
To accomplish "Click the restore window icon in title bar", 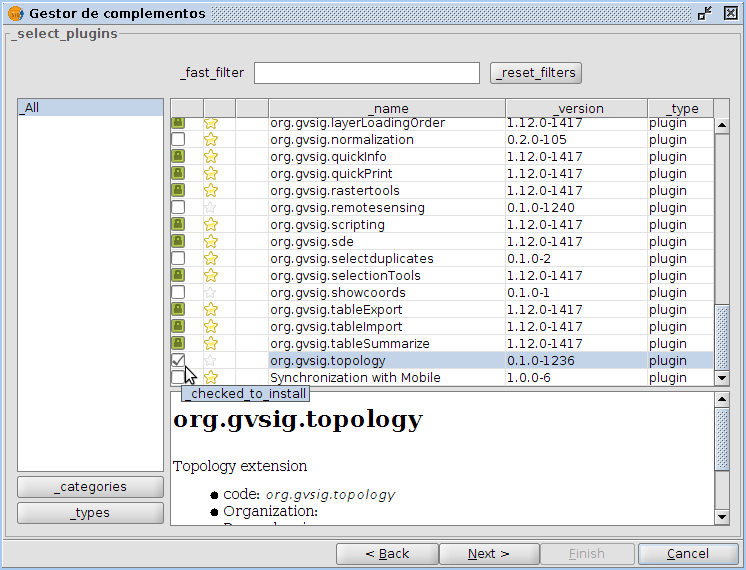I will (x=705, y=13).
